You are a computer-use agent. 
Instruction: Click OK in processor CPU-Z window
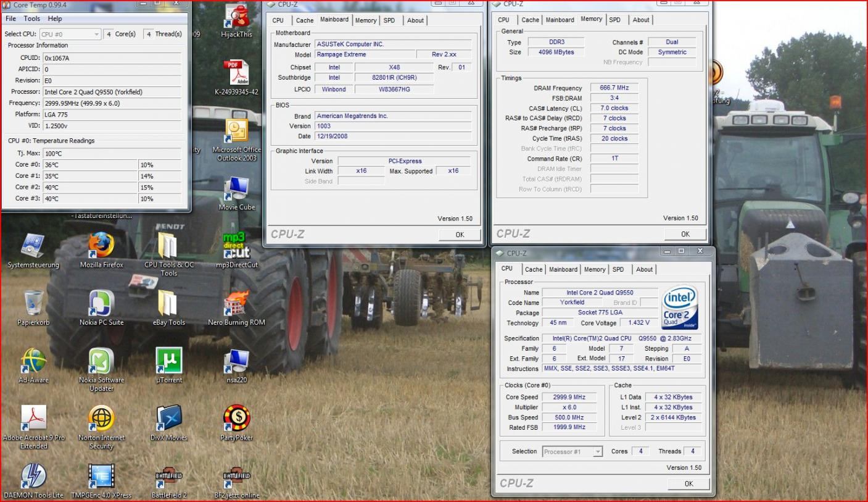pos(688,484)
